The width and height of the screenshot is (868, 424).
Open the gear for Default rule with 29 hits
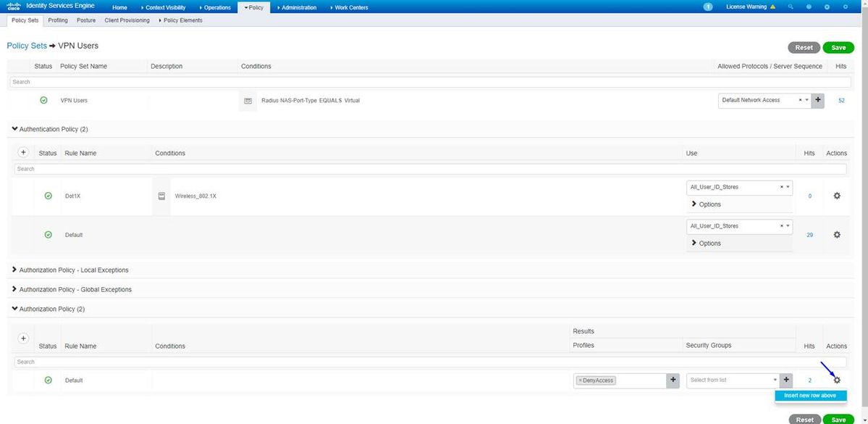(x=837, y=234)
